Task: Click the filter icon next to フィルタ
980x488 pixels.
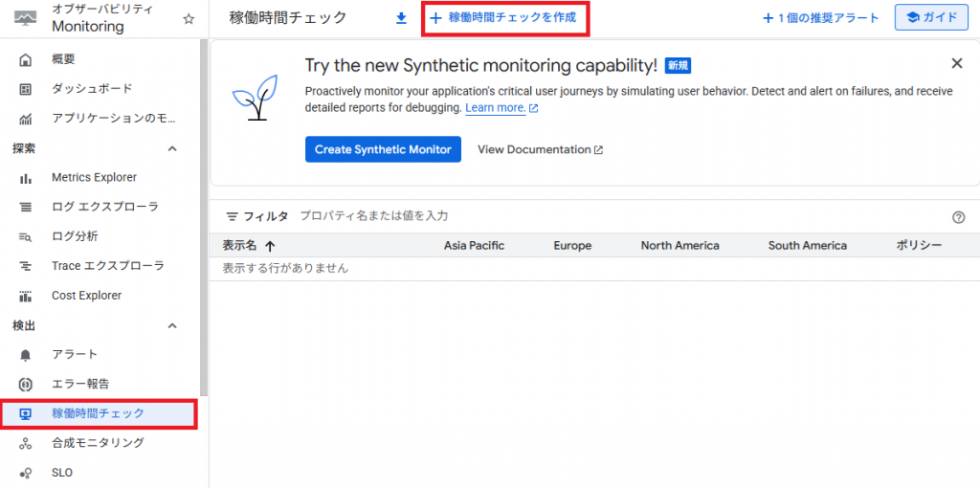Action: (232, 217)
